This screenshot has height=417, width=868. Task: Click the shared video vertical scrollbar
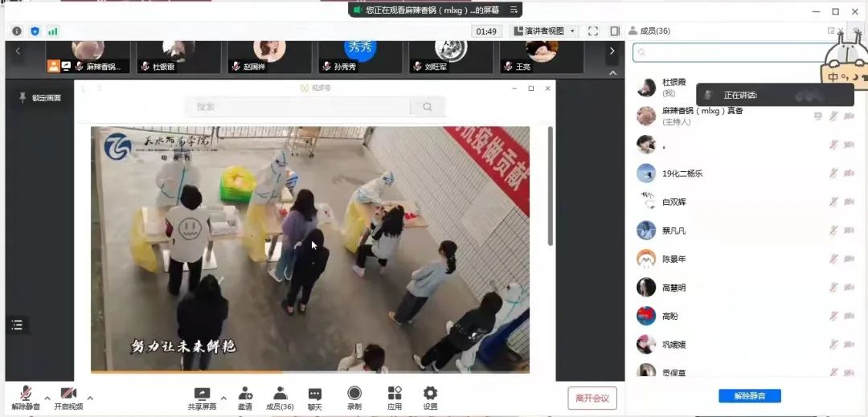pos(550,185)
